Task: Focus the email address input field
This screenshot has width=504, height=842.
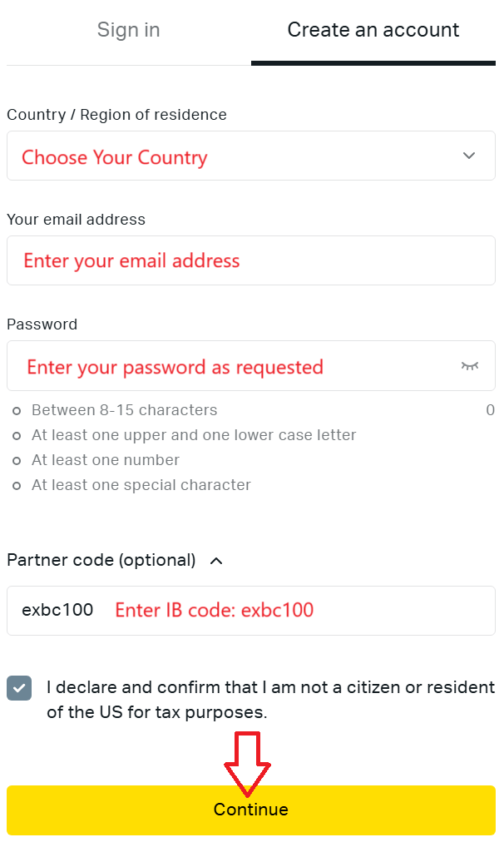Action: pos(251,260)
